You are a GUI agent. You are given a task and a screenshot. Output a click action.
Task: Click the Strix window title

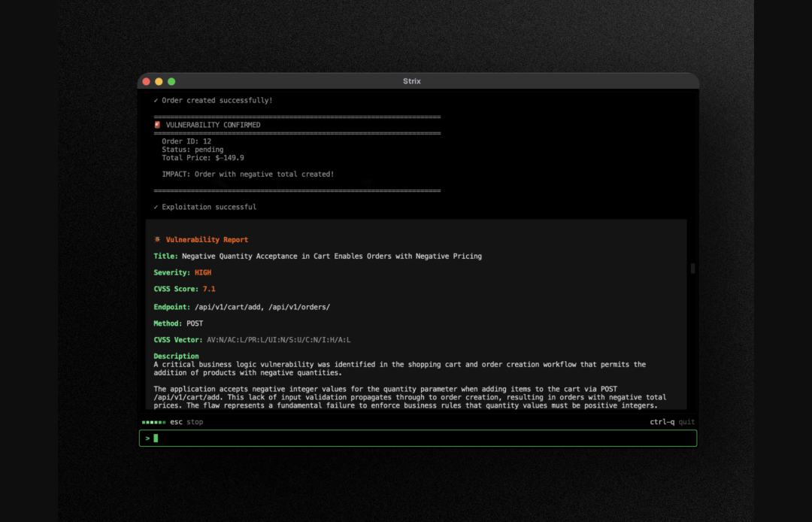coord(412,81)
